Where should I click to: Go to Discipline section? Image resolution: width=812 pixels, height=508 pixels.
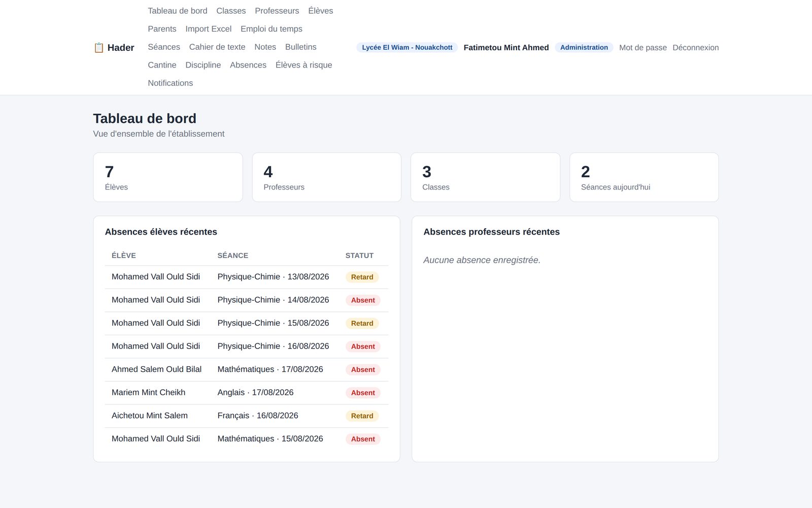tap(203, 65)
